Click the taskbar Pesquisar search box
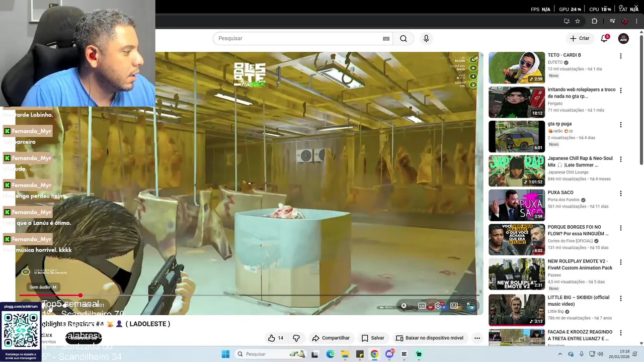Image resolution: width=644 pixels, height=362 pixels. point(271,354)
